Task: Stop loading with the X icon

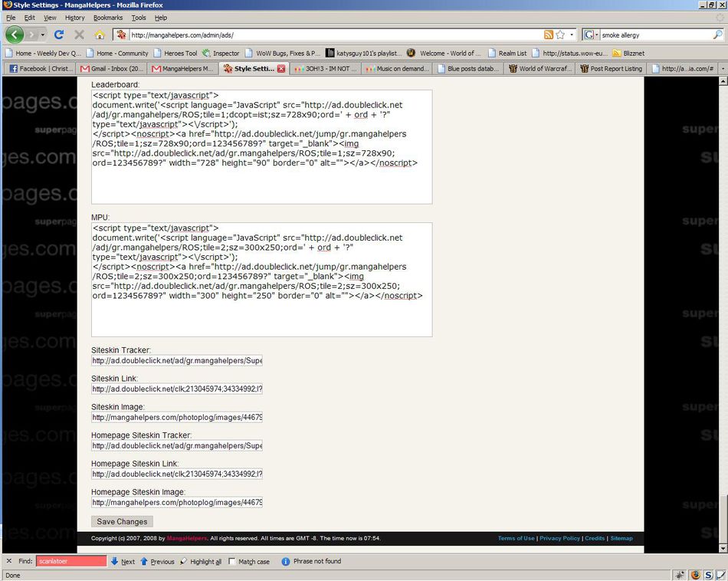Action: [80, 34]
